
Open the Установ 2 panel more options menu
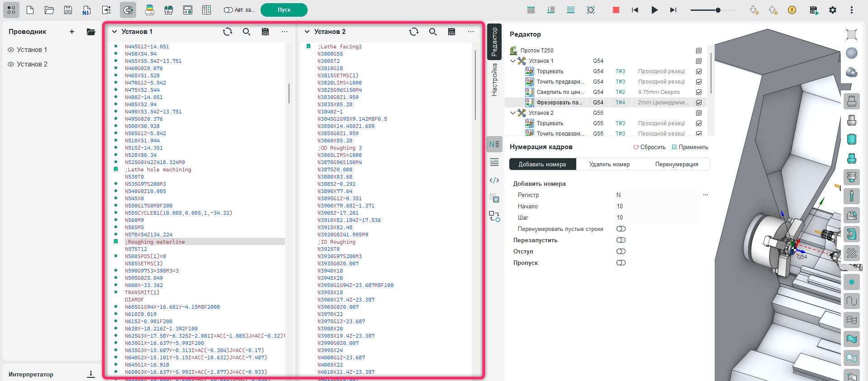(x=470, y=32)
